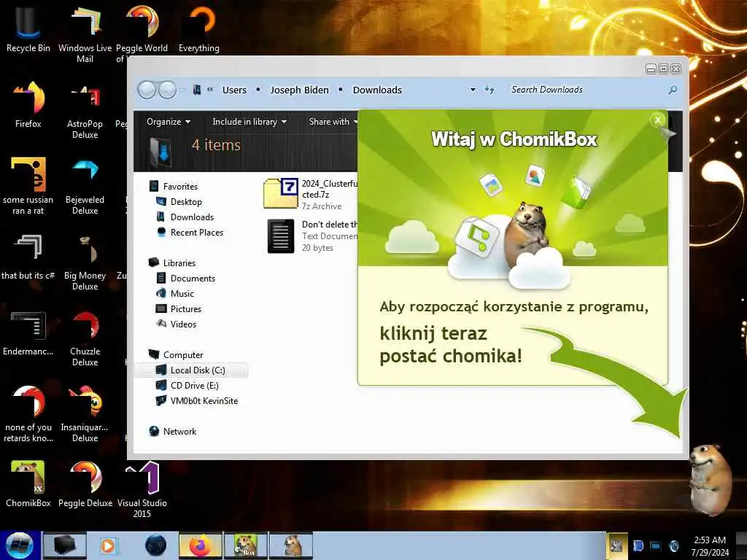This screenshot has width=747, height=560.
Task: Launch Big Money Deluxe desktop icon
Action: [85, 261]
